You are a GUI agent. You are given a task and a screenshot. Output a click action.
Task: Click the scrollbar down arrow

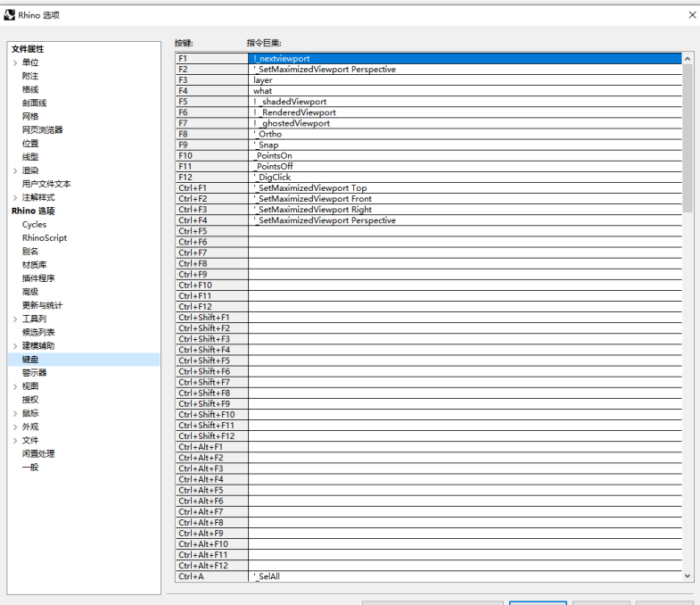point(688,576)
